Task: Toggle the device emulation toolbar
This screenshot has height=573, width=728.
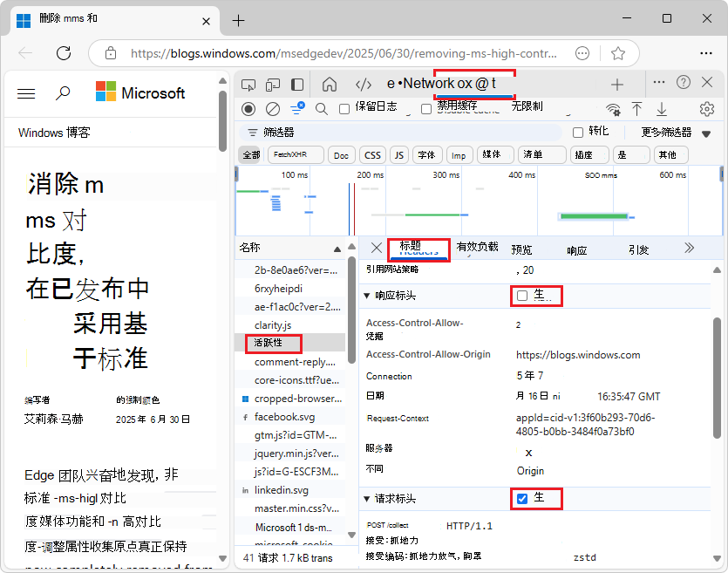Action: point(271,84)
